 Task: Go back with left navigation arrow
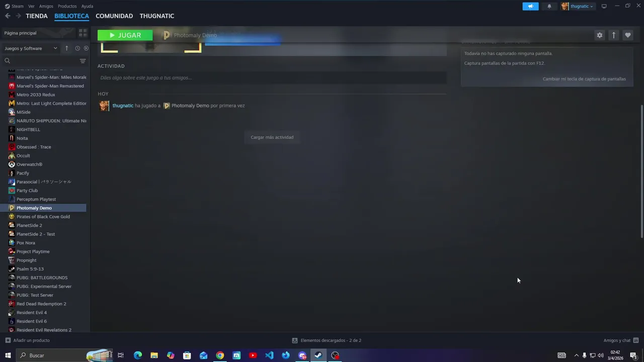click(8, 16)
